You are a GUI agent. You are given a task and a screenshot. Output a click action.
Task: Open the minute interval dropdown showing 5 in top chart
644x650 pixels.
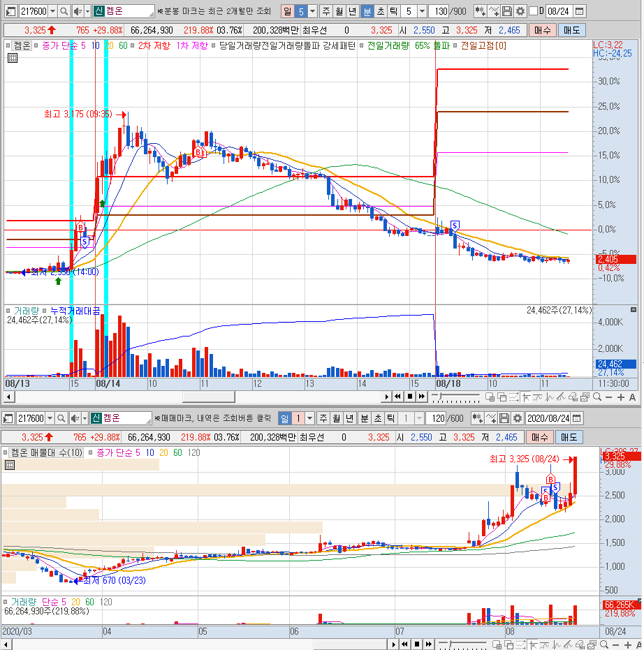tap(313, 11)
